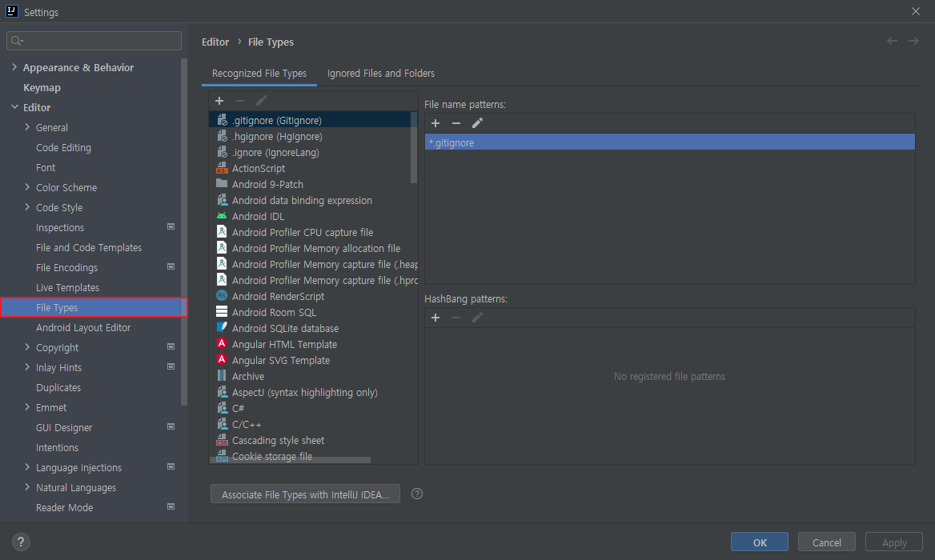Click the OK button
The height and width of the screenshot is (560, 935).
coord(760,542)
